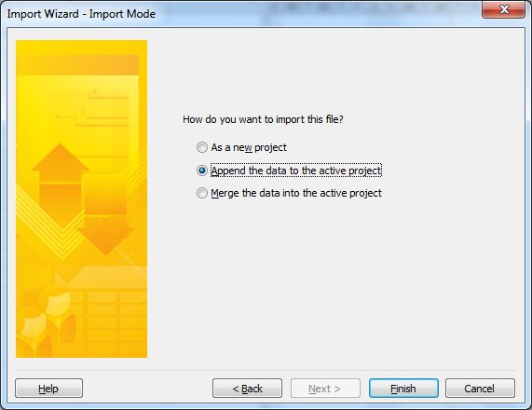
Task: Click the Gantt chart graphic atop the banner
Action: click(x=92, y=109)
